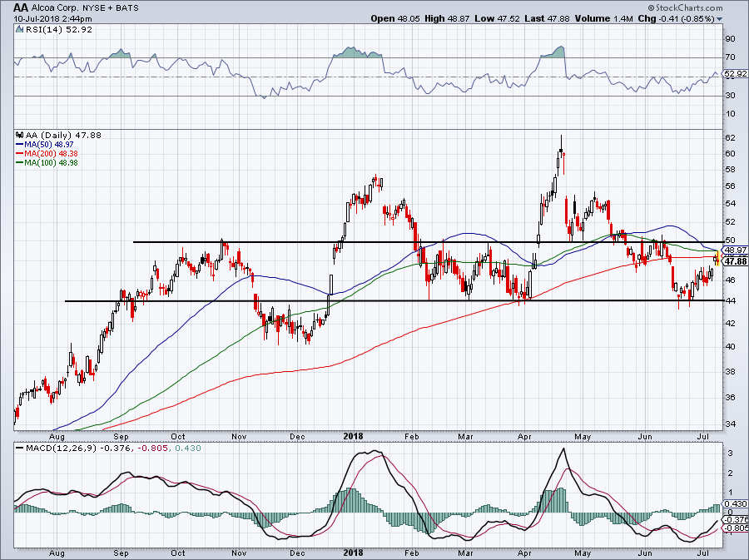Click the yellow highlighted latest candlestick
The width and height of the screenshot is (749, 560).
pos(717,258)
